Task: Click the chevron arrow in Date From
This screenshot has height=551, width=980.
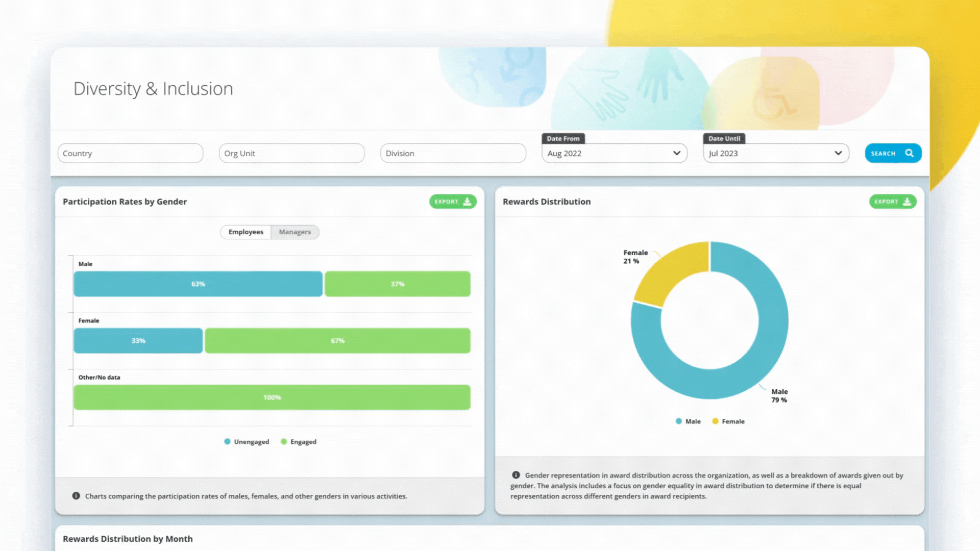Action: click(676, 153)
